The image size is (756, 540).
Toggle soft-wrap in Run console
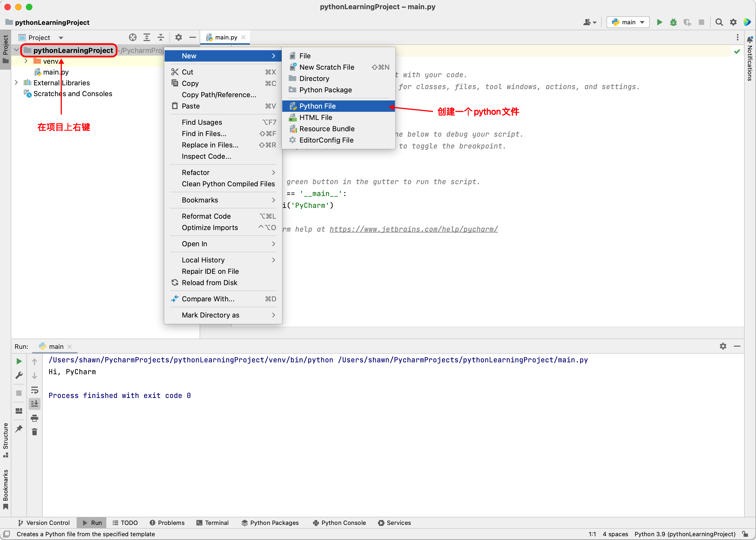tap(35, 390)
